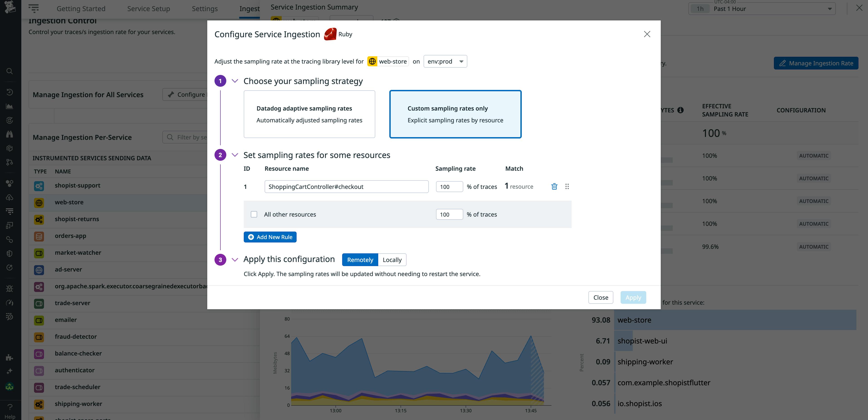
Task: Click the metrics chart icon in sidebar
Action: [10, 106]
